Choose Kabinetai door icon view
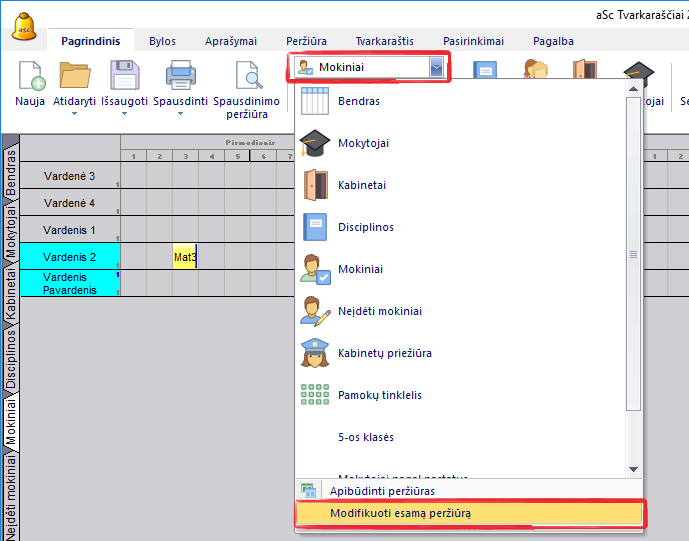689x541 pixels. pos(361,185)
